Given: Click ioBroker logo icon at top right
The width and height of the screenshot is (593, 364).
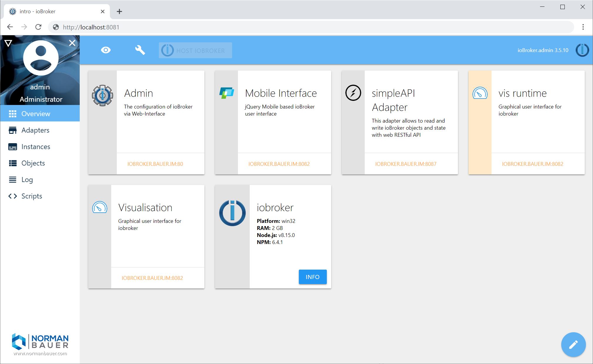Looking at the screenshot, I should click(x=582, y=50).
